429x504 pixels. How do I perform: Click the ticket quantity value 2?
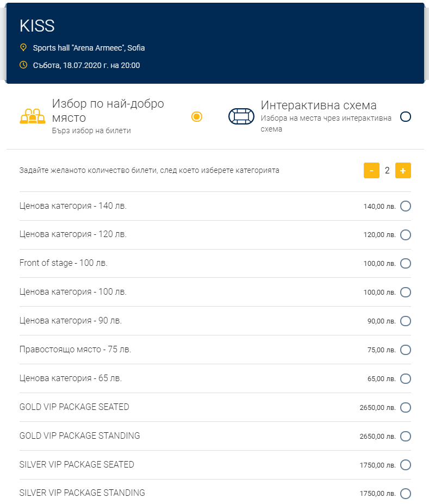[x=387, y=170]
